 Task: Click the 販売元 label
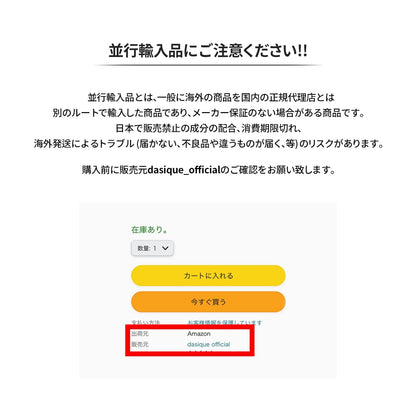click(140, 344)
